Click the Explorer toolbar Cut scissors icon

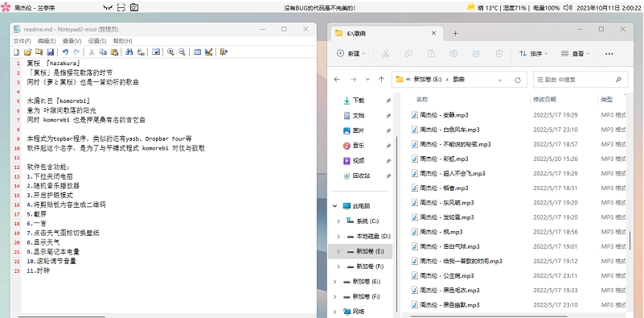click(x=386, y=53)
